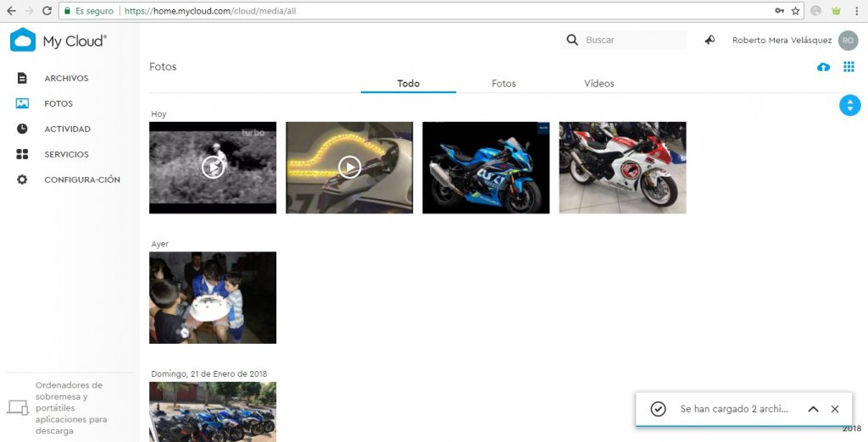Switch to grid view icon
The width and height of the screenshot is (868, 442).
tap(849, 67)
